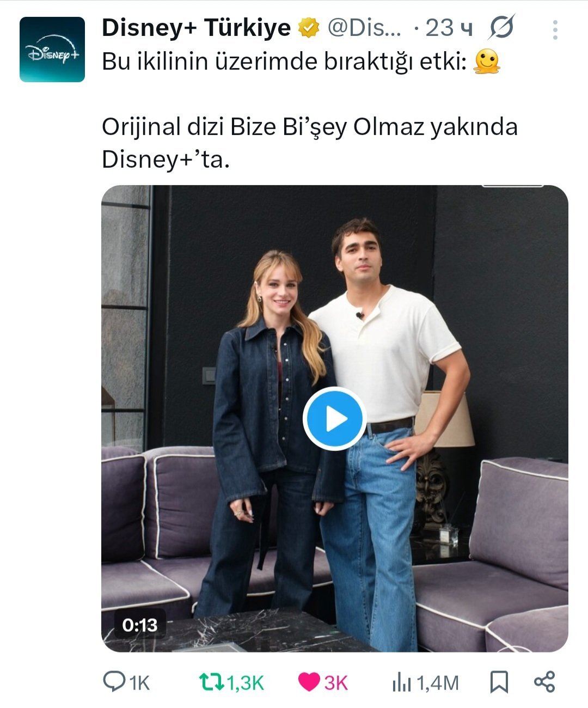Screen dimensions: 588x708
Task: Click the share icon
Action: pyautogui.click(x=544, y=681)
